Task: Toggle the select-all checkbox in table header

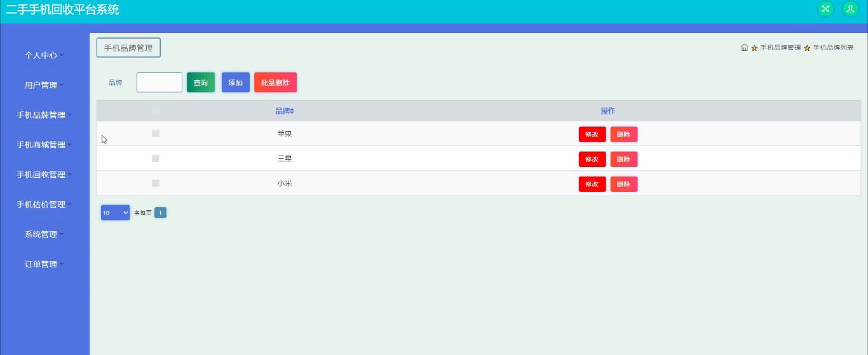Action: pyautogui.click(x=156, y=111)
